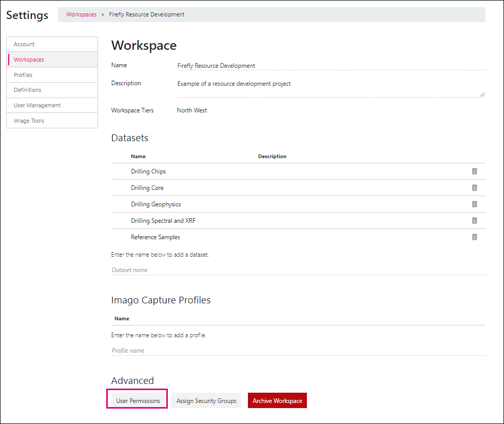Open the Account settings section
The image size is (504, 424).
[52, 44]
